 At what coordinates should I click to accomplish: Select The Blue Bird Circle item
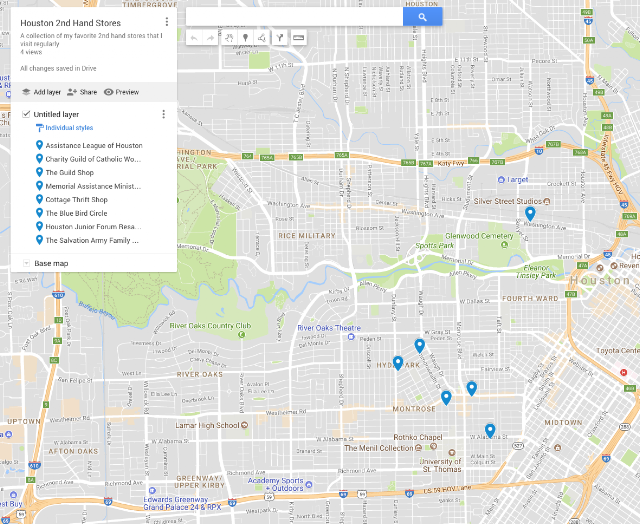click(76, 213)
